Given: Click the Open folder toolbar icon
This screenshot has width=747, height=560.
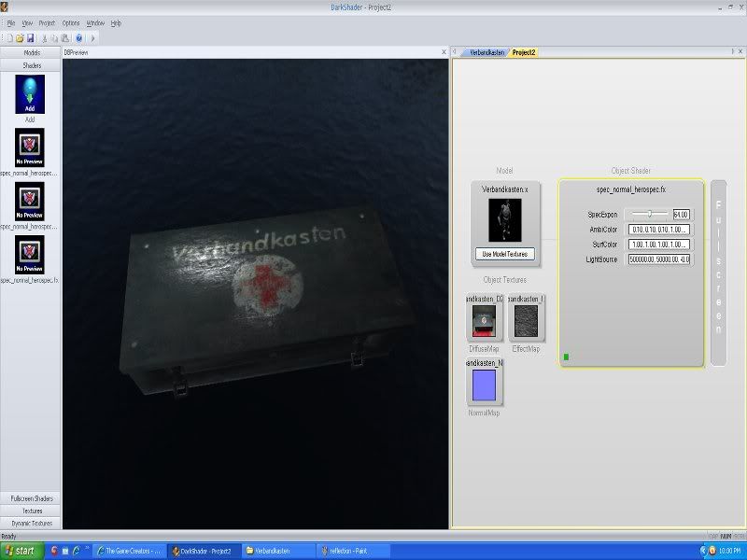Looking at the screenshot, I should pos(20,38).
